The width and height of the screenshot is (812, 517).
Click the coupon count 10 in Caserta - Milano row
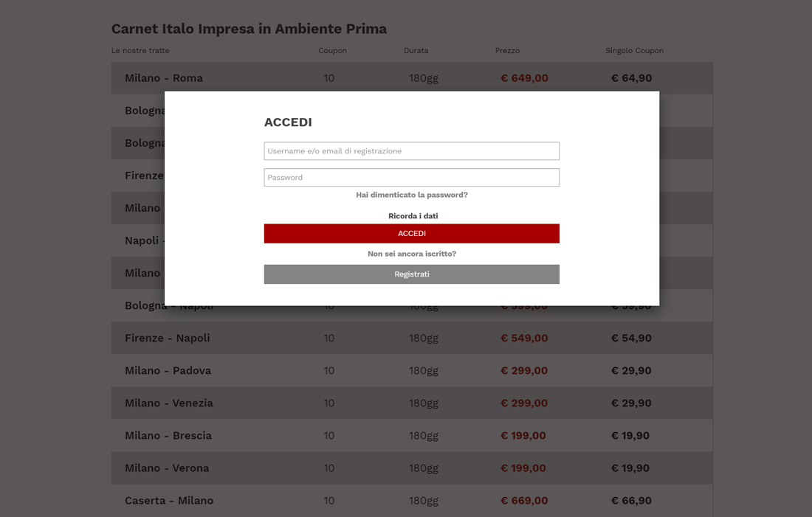click(x=328, y=501)
